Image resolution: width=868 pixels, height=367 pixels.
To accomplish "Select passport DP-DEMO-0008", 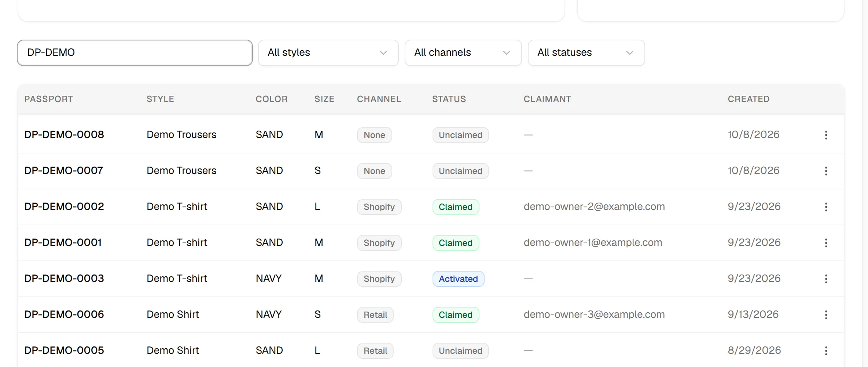I will click(x=64, y=135).
